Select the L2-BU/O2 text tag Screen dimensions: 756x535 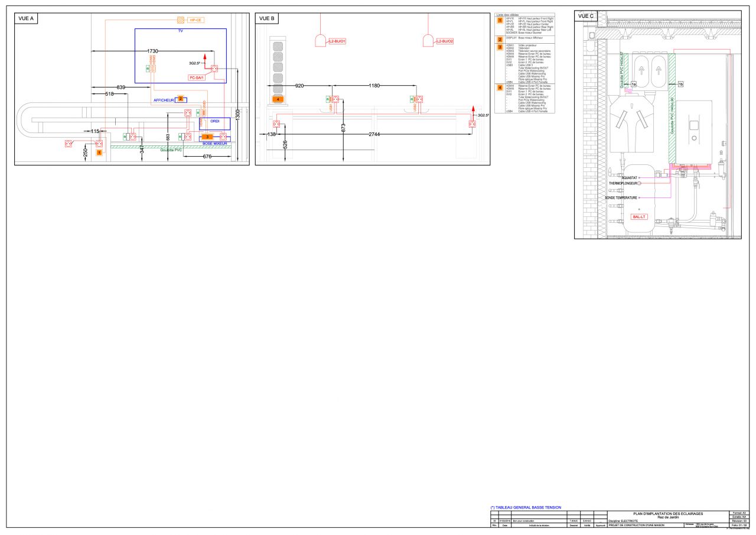[445, 41]
